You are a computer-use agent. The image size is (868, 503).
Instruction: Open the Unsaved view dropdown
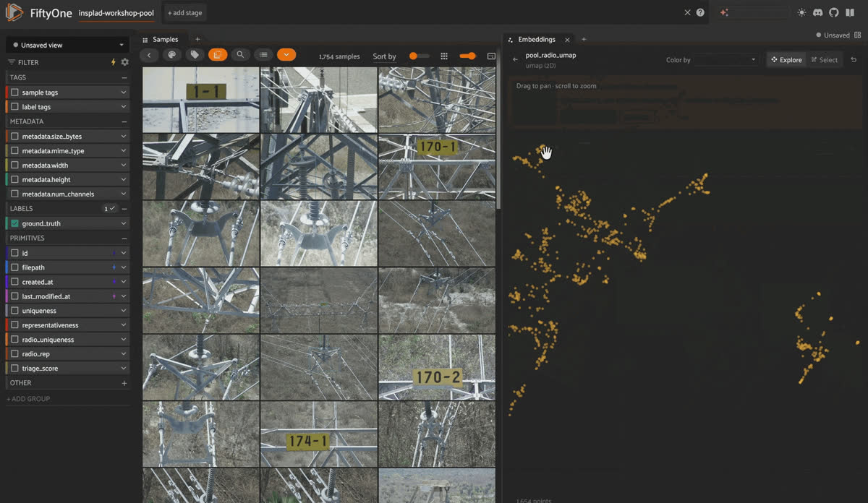[x=67, y=45]
